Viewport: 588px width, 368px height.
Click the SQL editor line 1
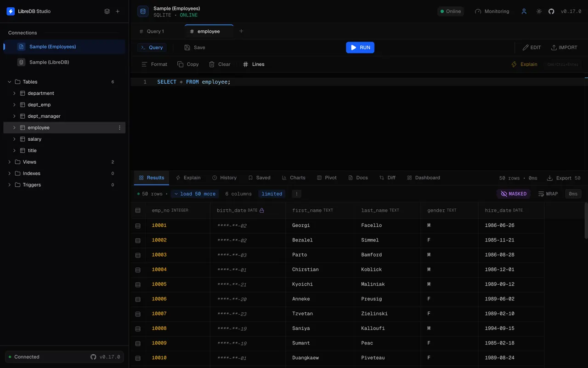point(358,82)
